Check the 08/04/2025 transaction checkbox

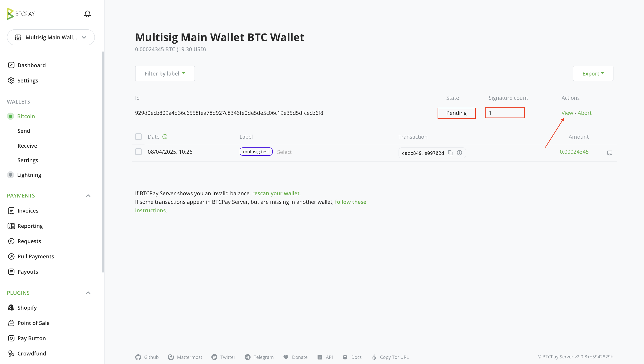pyautogui.click(x=138, y=152)
